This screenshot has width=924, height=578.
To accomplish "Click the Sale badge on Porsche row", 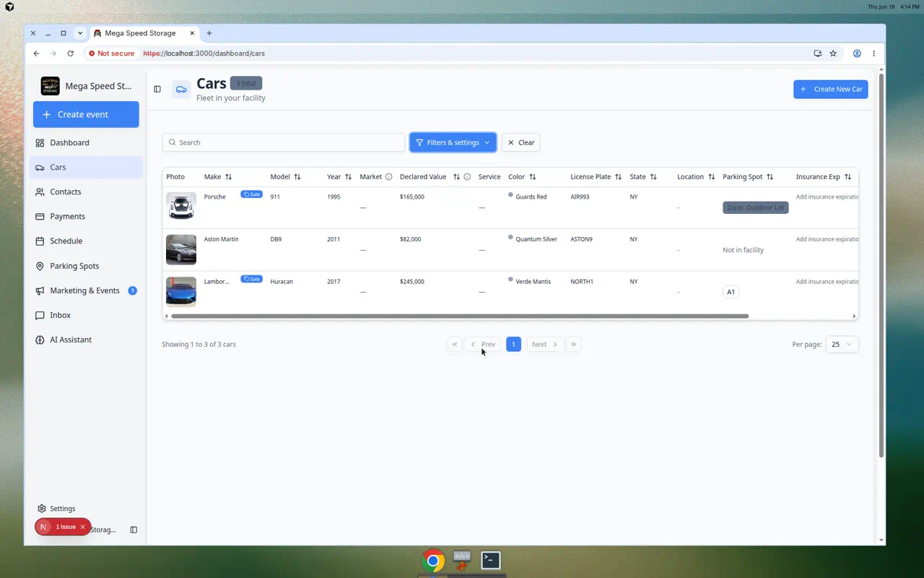I will (251, 194).
